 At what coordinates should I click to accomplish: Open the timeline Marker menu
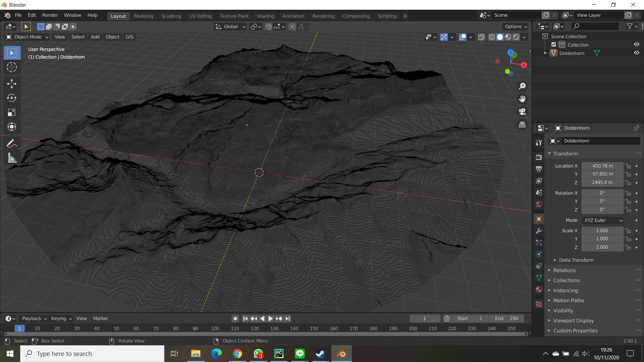(101, 318)
